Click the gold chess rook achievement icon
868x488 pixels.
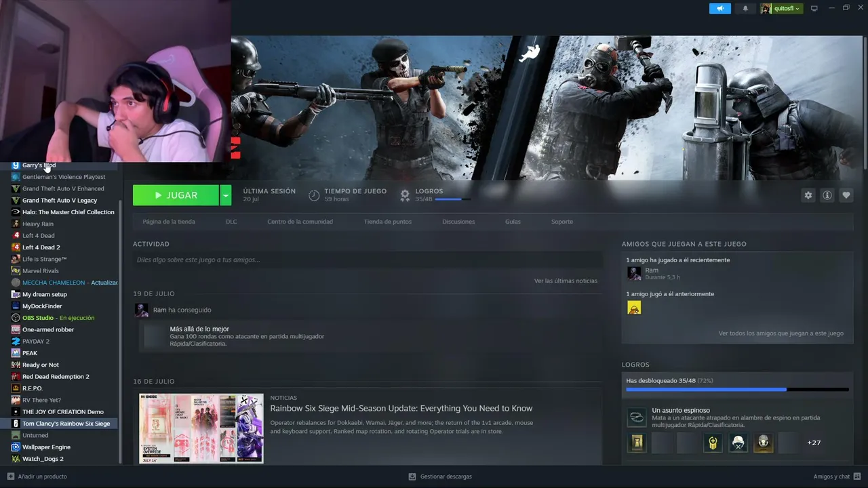637,443
